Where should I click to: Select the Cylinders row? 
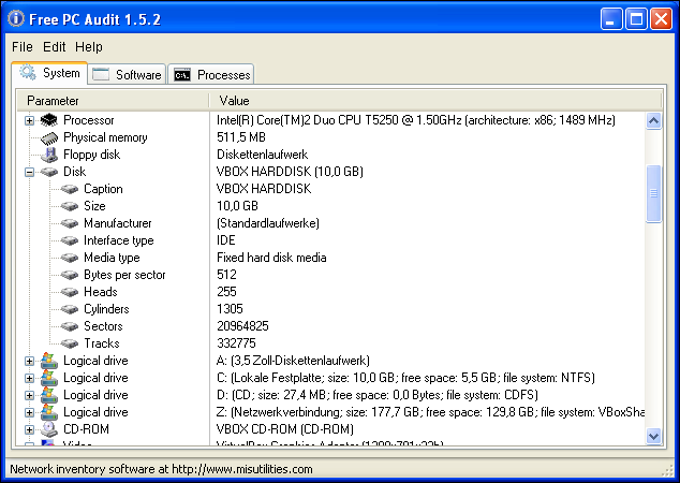[x=107, y=309]
